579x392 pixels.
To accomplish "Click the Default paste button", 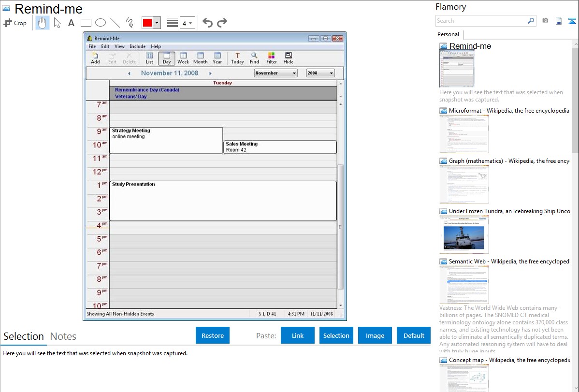I will [414, 335].
